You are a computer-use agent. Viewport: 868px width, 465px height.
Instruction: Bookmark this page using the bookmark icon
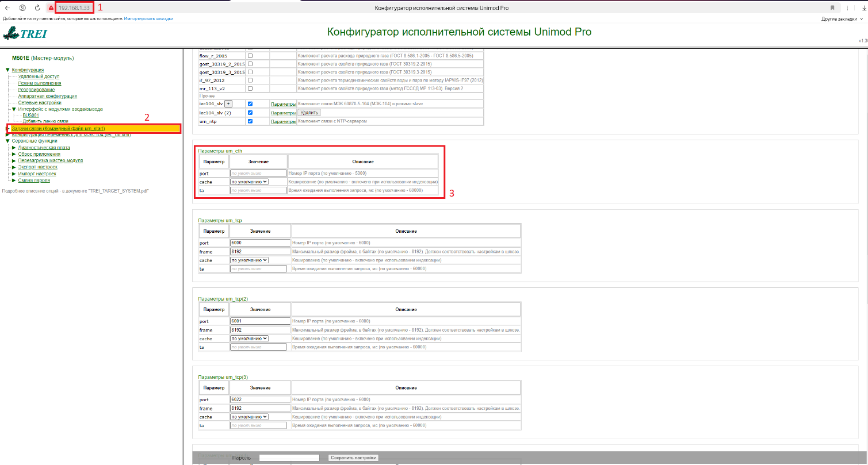pos(832,7)
